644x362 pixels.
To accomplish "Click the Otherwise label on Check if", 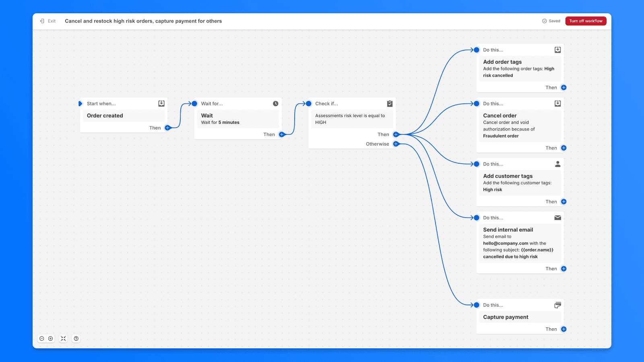I will click(378, 144).
